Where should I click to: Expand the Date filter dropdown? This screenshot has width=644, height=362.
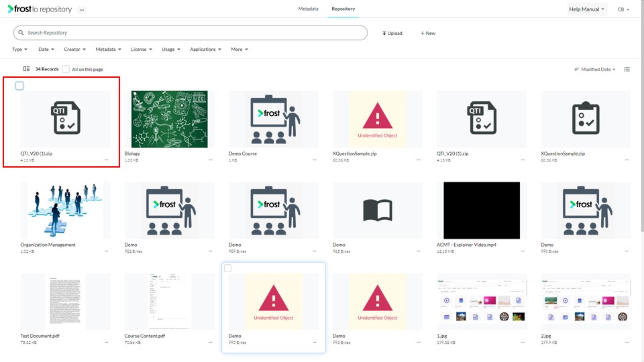tap(46, 49)
